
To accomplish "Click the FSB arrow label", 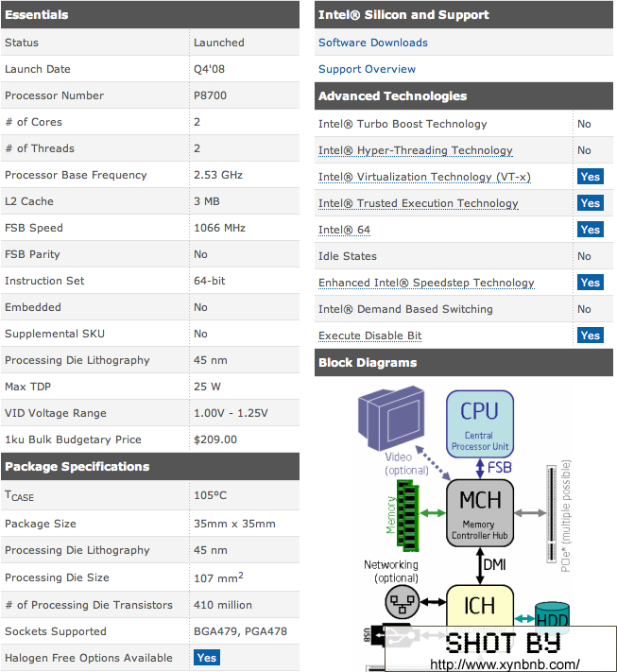I will tap(499, 468).
